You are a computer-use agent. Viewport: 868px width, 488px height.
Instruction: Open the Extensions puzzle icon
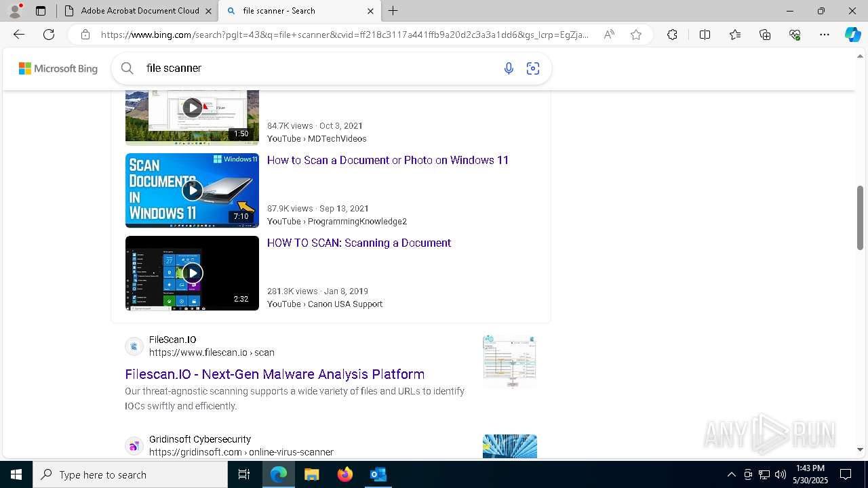pos(672,35)
